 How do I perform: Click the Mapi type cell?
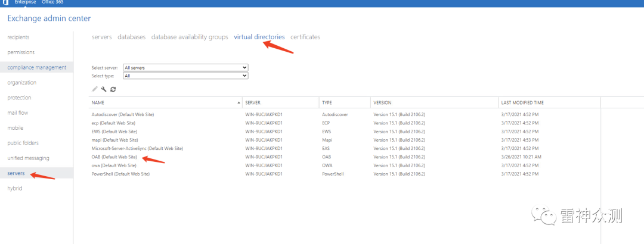(x=327, y=140)
